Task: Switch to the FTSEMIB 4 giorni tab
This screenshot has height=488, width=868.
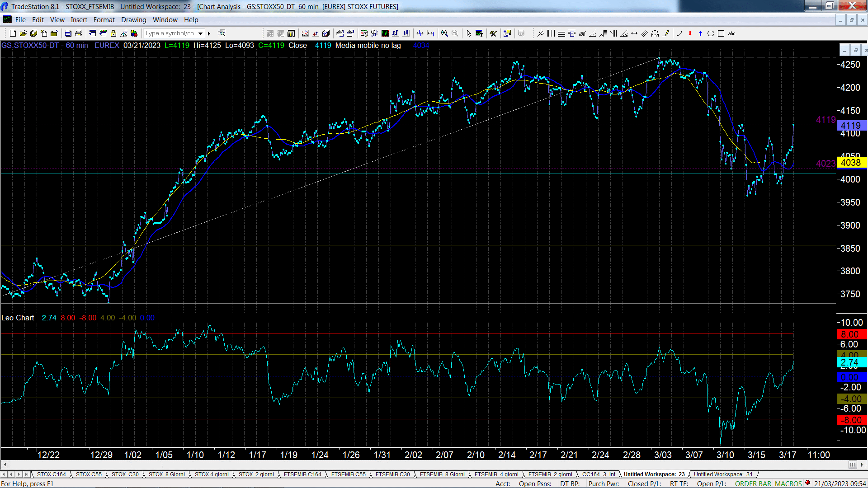Action: (x=496, y=474)
